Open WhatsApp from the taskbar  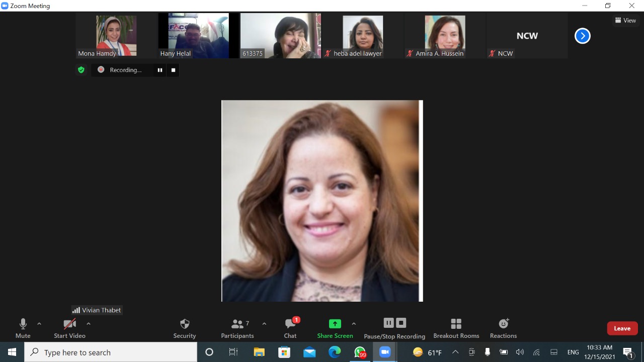360,352
